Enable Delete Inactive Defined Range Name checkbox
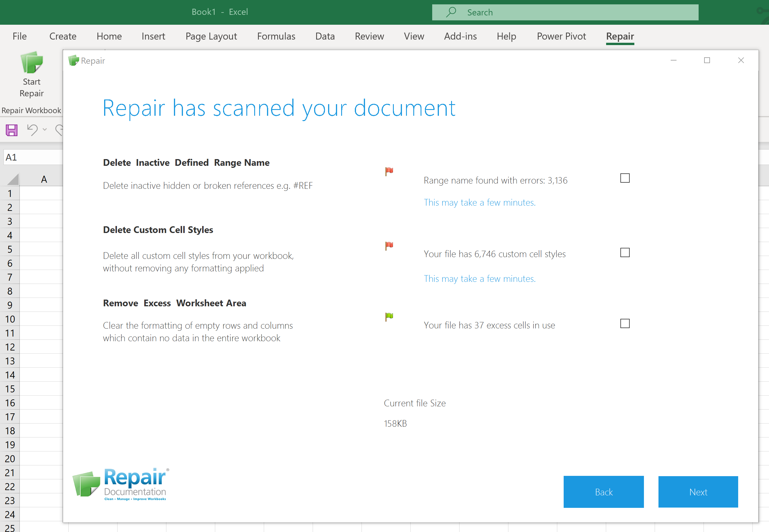This screenshot has width=769, height=532. (625, 178)
